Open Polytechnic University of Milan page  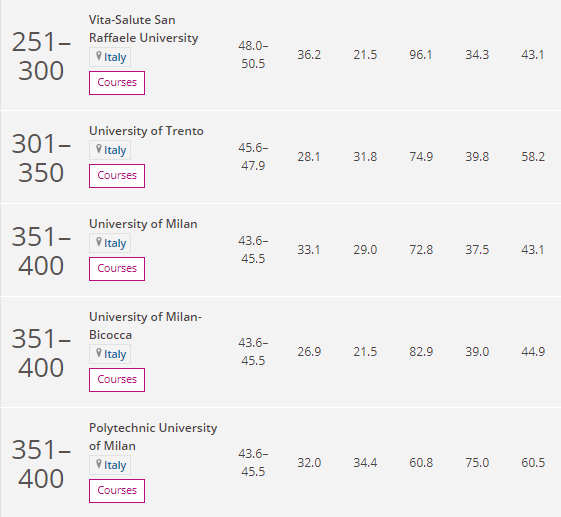point(153,436)
